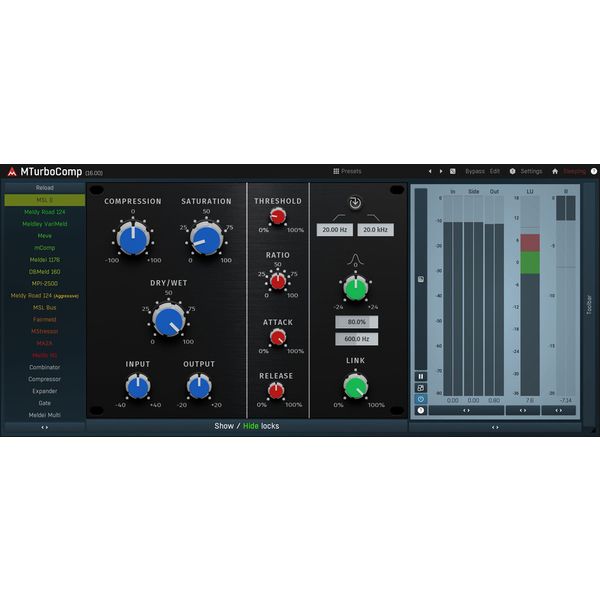Viewport: 600px width, 600px height.
Task: Click the popup icon beside the meters
Action: point(421,279)
